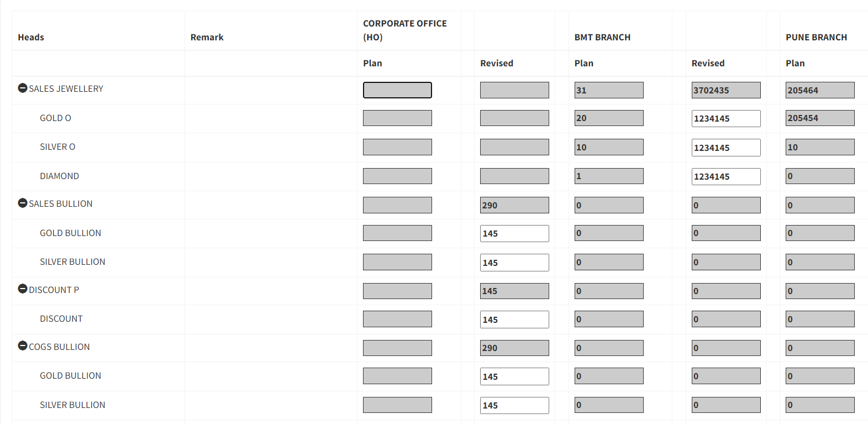Click the PUNE BRANCH column header
868x424 pixels.
tap(816, 37)
